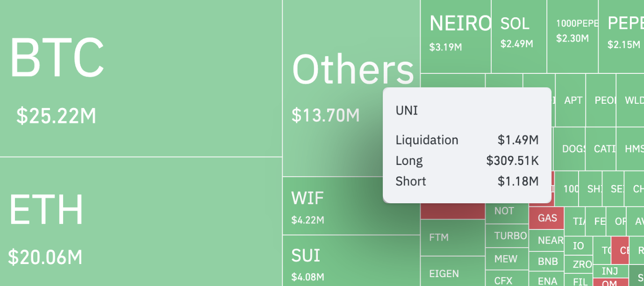
Task: Select the ETH tile in the heatmap
Action: 140,222
